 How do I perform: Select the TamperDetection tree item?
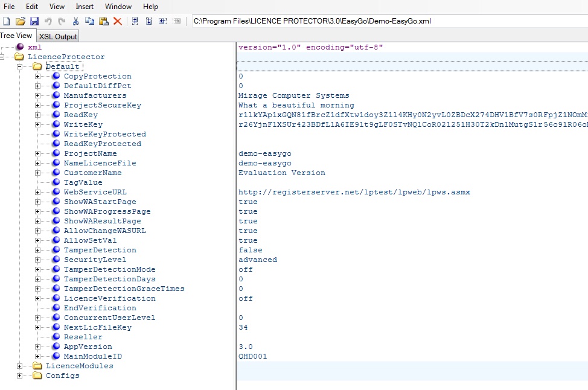(100, 250)
